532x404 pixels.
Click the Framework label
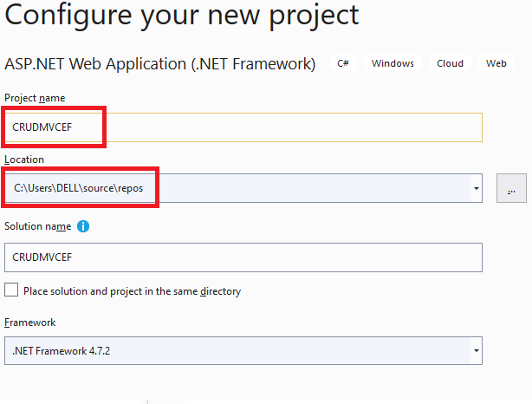tap(29, 323)
